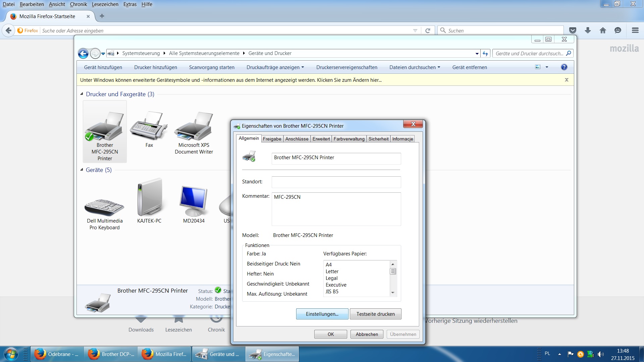Image resolution: width=644 pixels, height=362 pixels.
Task: Open the Extras menu
Action: tap(130, 4)
